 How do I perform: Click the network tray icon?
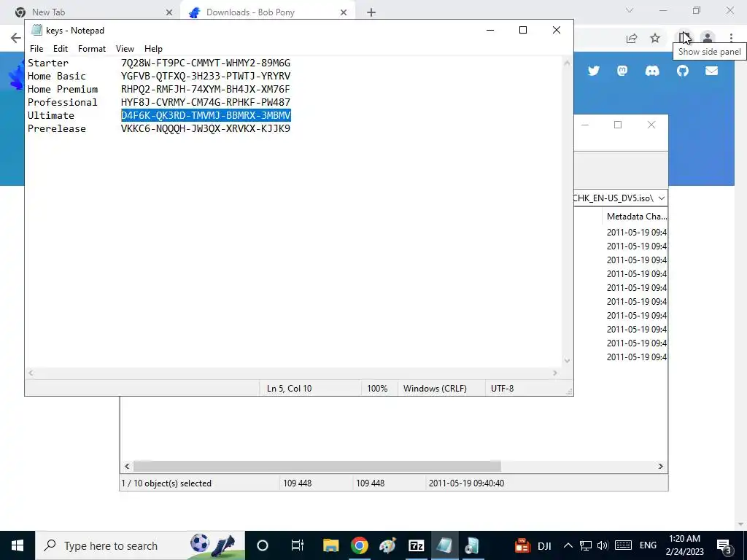[586, 545]
